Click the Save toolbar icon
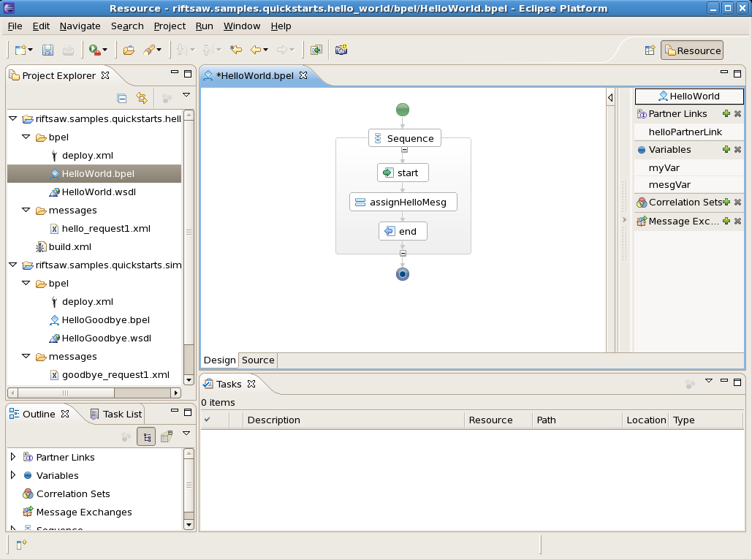Screen dimensions: 752x560 point(48,50)
